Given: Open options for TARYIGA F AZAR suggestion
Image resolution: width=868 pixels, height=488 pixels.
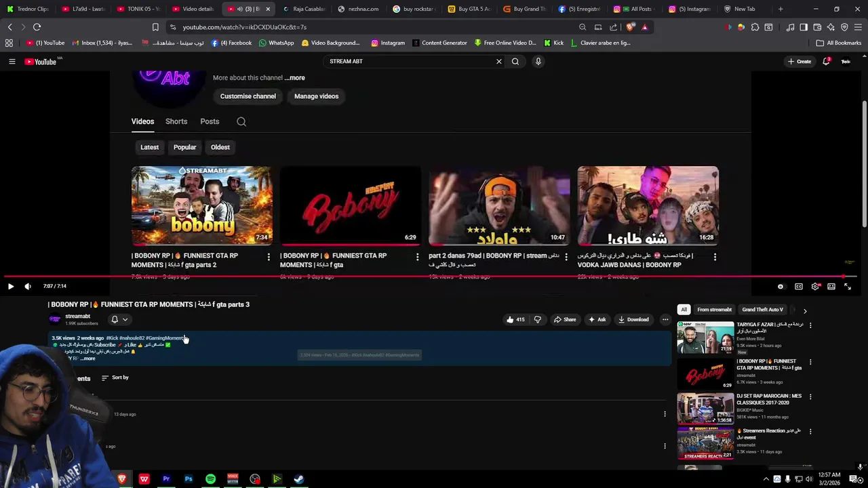Looking at the screenshot, I should pyautogui.click(x=810, y=325).
